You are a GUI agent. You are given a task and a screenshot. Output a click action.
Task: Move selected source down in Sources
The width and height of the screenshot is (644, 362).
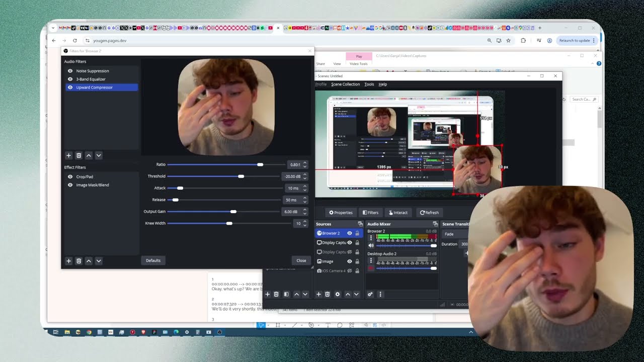357,294
